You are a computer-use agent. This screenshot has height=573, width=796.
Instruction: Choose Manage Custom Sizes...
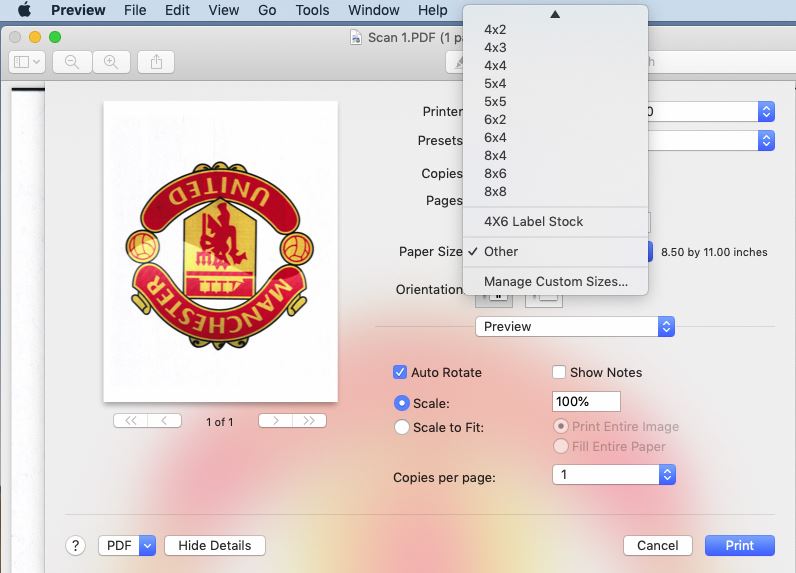click(555, 282)
